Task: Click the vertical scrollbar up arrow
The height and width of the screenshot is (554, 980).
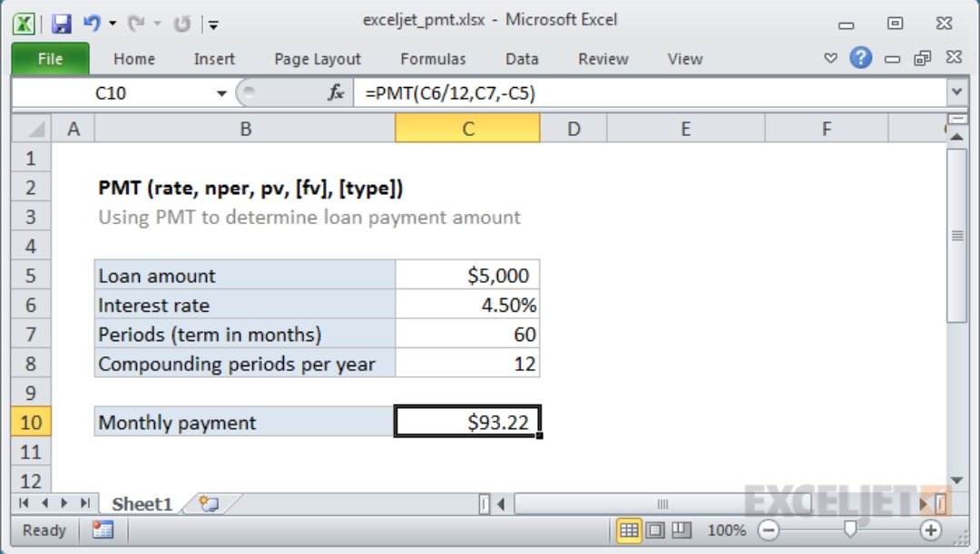Action: (957, 136)
